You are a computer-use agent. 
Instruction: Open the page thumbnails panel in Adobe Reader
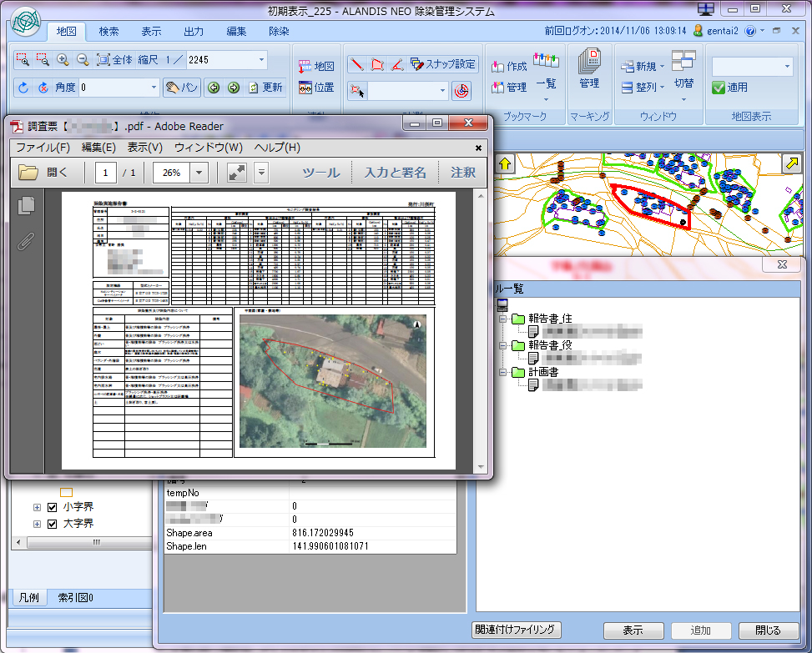coord(26,204)
